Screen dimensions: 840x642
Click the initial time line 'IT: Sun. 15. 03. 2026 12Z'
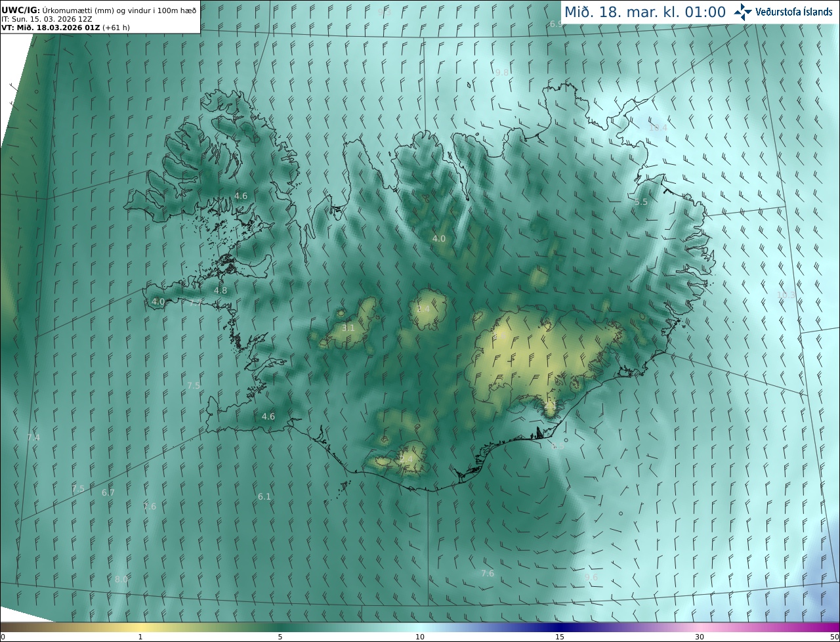click(47, 19)
